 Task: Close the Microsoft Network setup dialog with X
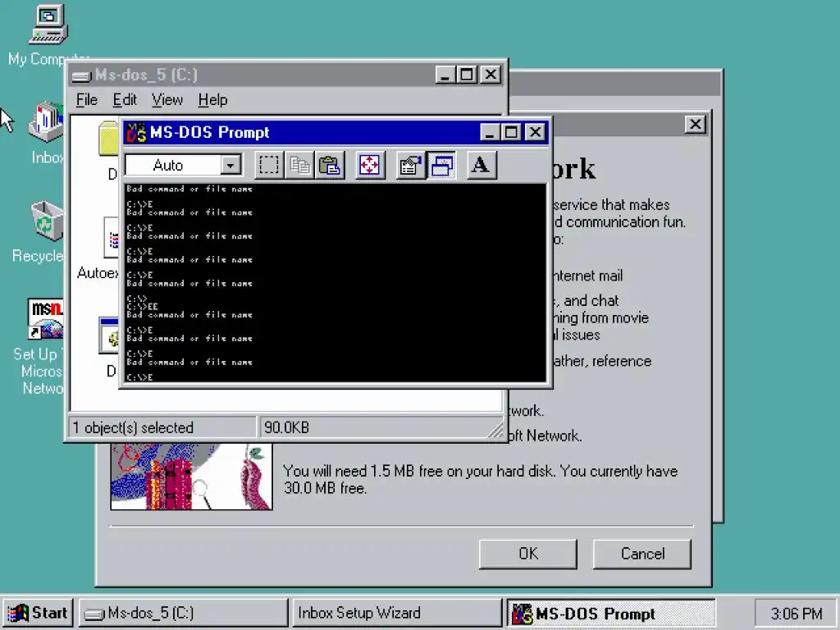[695, 125]
